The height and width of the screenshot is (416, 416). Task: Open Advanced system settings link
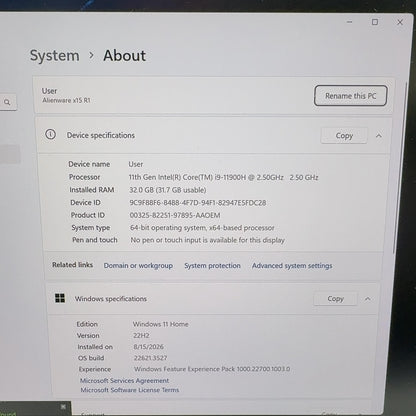click(292, 266)
